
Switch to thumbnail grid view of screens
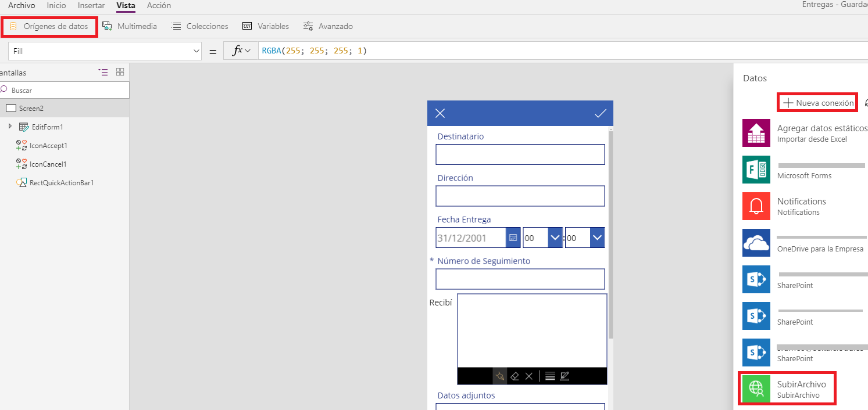(x=120, y=73)
